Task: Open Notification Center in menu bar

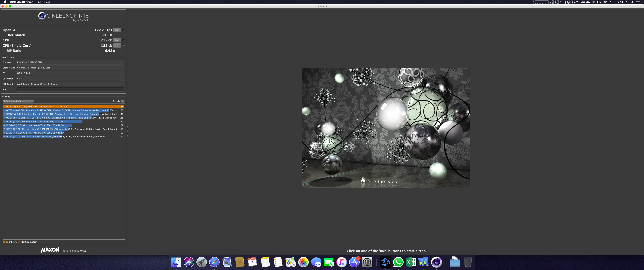Action: 638,2
